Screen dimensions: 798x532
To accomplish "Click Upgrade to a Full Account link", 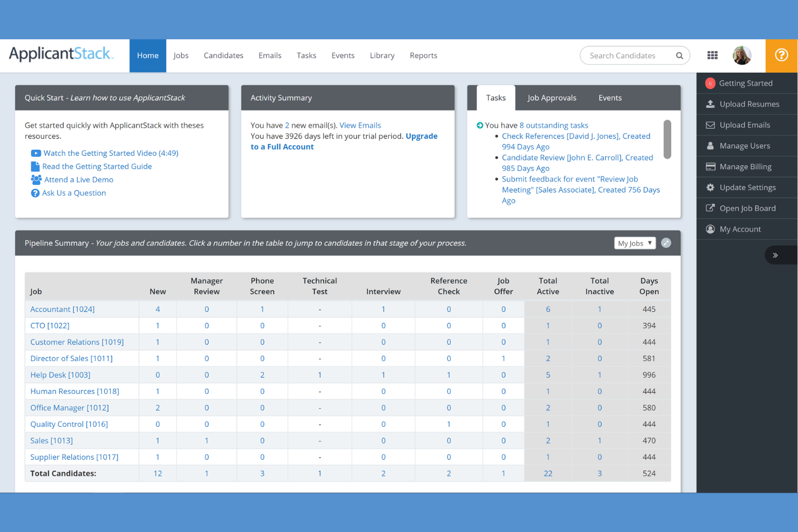I will (x=344, y=141).
